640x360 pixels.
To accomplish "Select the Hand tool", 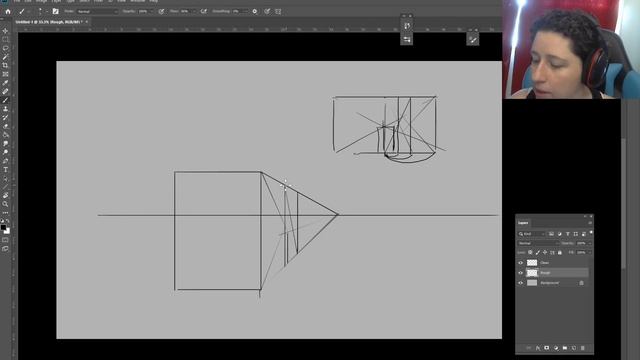I will click(x=5, y=196).
